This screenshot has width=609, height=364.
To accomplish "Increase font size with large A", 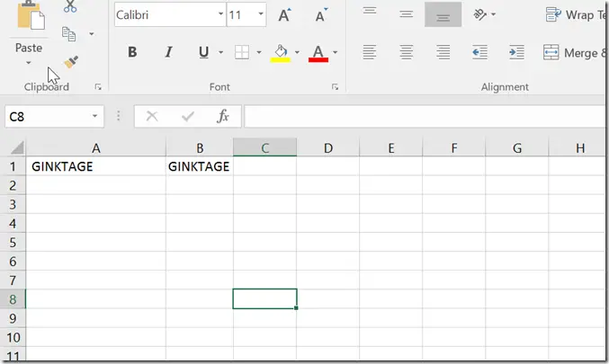I will tap(284, 15).
